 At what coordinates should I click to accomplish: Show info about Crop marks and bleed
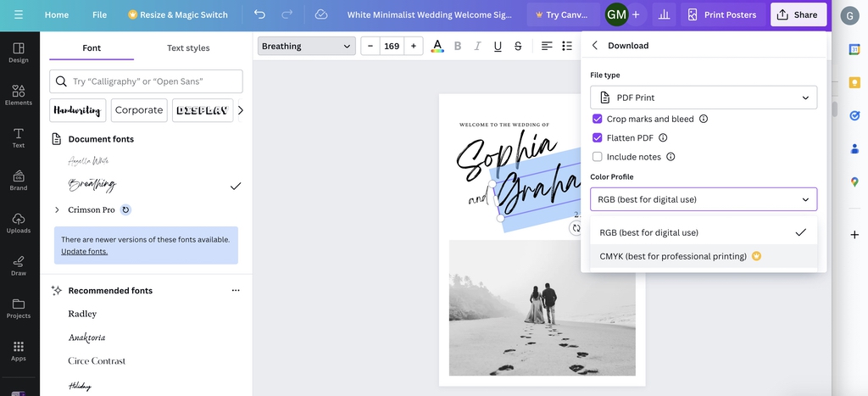(x=704, y=119)
